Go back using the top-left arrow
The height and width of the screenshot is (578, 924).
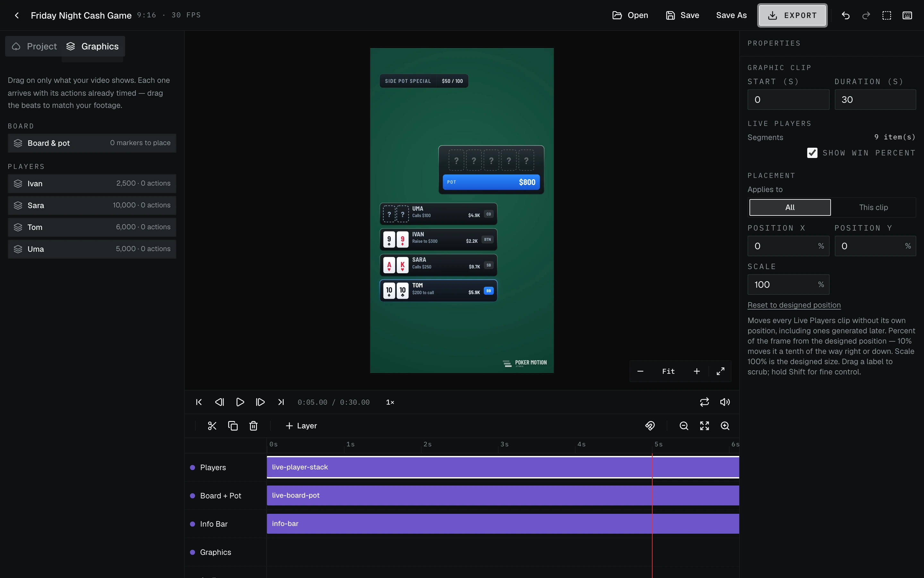click(16, 15)
